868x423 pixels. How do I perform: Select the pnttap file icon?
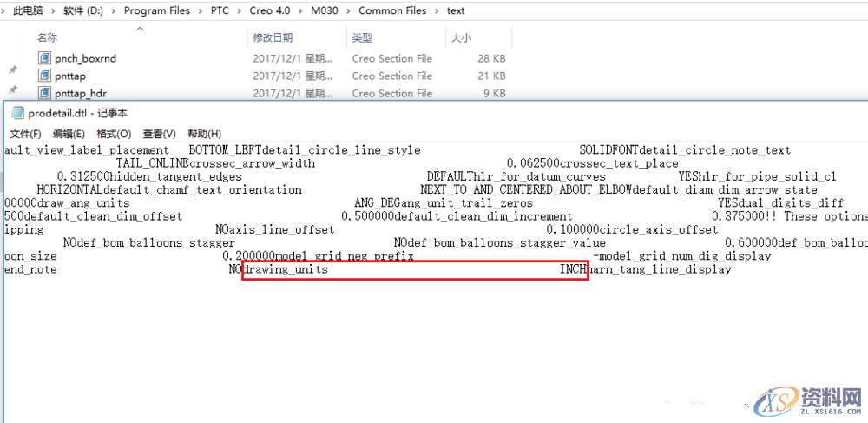click(x=45, y=76)
